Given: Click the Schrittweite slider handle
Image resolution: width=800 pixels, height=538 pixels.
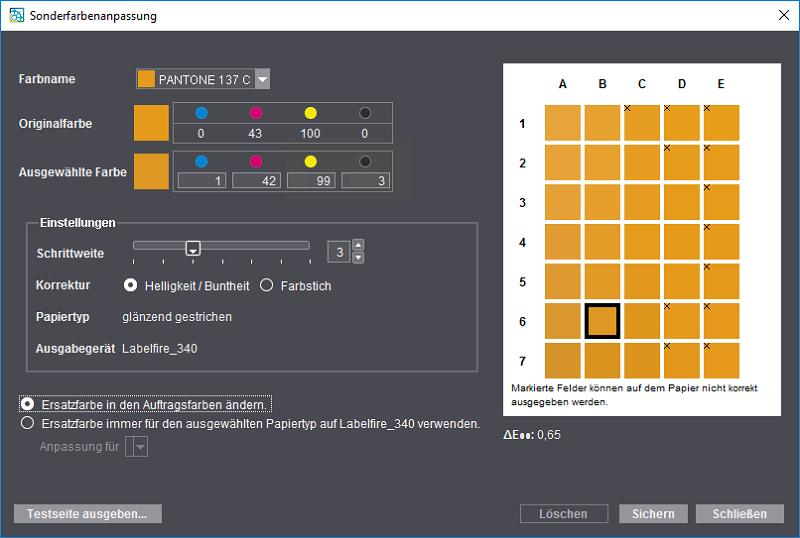Looking at the screenshot, I should [194, 248].
